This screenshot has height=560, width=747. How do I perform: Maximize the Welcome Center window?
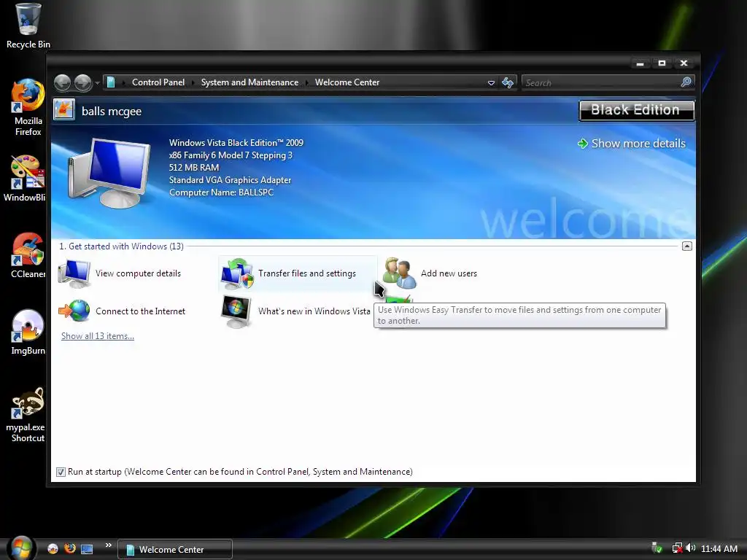click(x=662, y=63)
